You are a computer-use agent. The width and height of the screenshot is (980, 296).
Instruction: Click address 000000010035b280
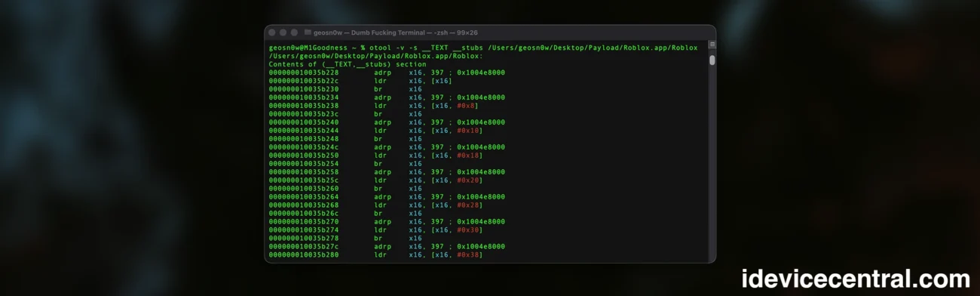coord(304,255)
